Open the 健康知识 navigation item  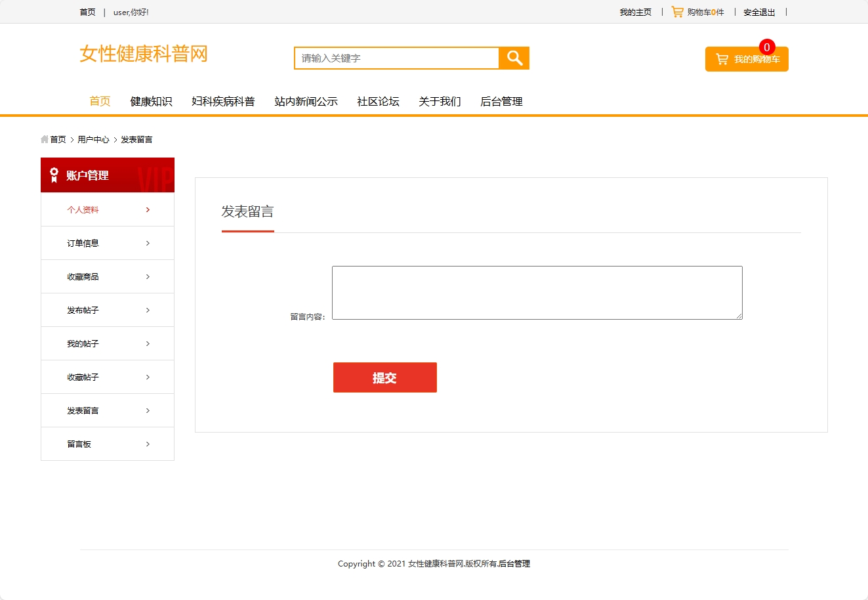[x=151, y=101]
